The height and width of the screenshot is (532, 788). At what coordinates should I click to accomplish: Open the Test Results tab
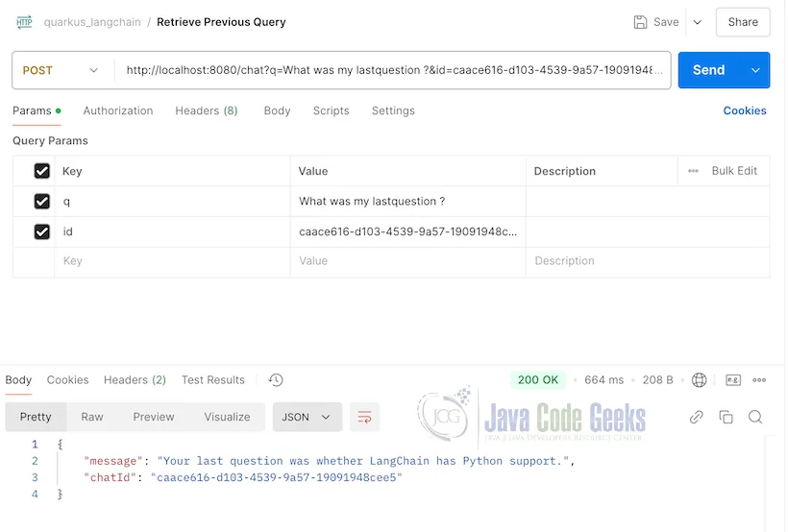pyautogui.click(x=213, y=380)
